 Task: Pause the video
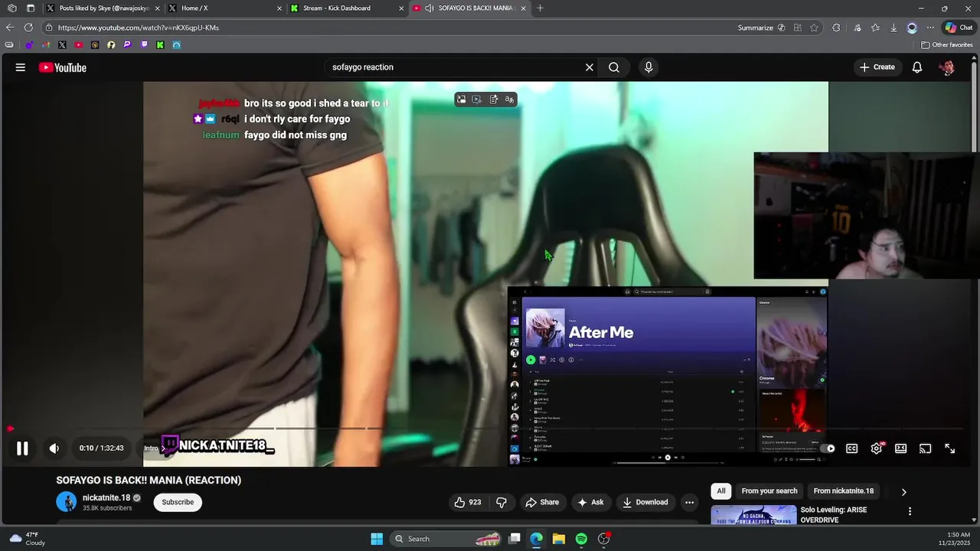point(22,448)
